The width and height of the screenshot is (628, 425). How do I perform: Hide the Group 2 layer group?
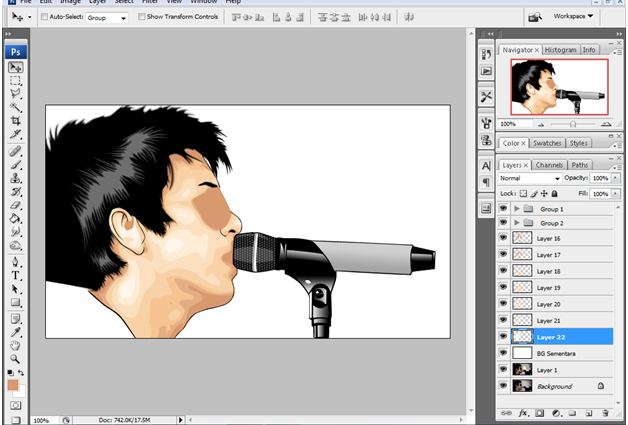503,222
